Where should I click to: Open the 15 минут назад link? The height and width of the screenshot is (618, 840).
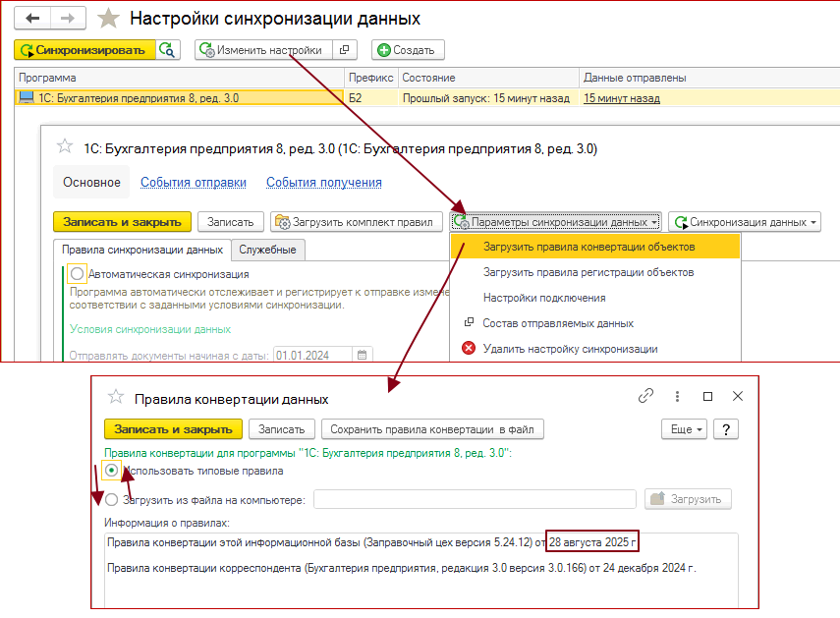622,98
